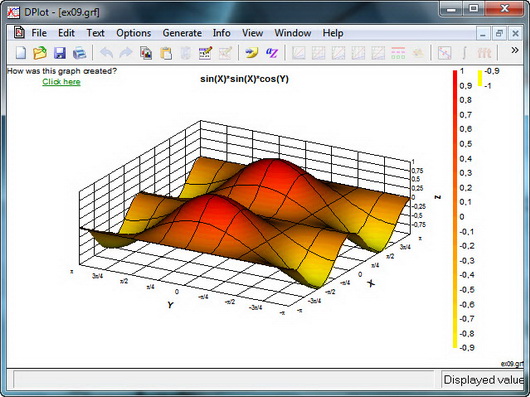530x397 pixels.
Task: Click the DPlot document icon beside File
Action: [19, 32]
